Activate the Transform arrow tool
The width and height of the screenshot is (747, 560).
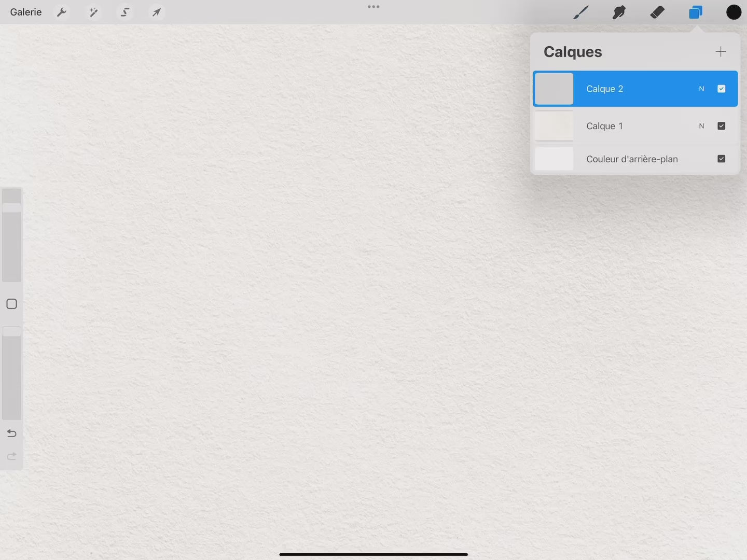pos(156,12)
